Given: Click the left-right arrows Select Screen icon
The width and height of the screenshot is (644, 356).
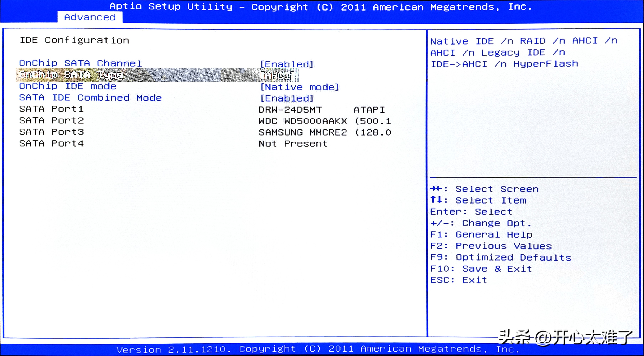Looking at the screenshot, I should tap(436, 189).
